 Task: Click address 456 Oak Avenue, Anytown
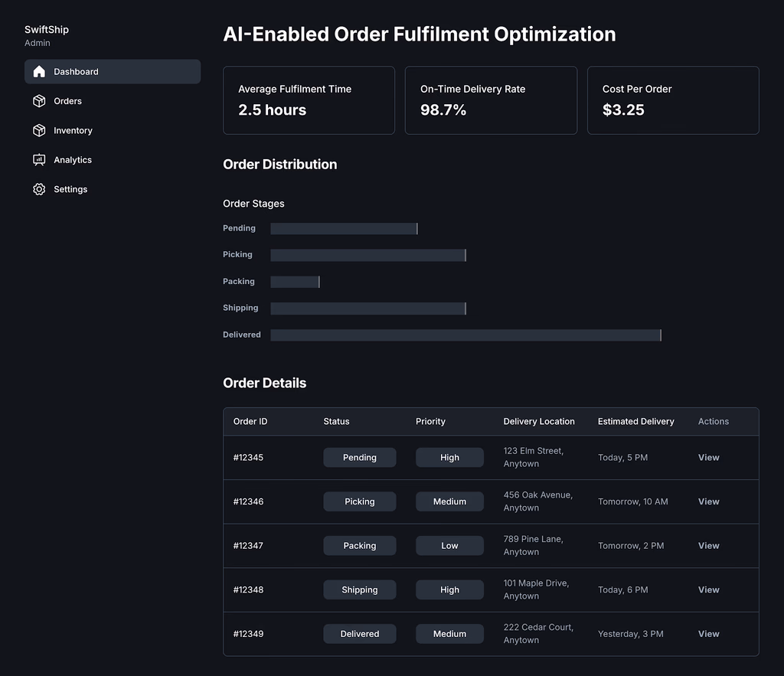tap(538, 501)
